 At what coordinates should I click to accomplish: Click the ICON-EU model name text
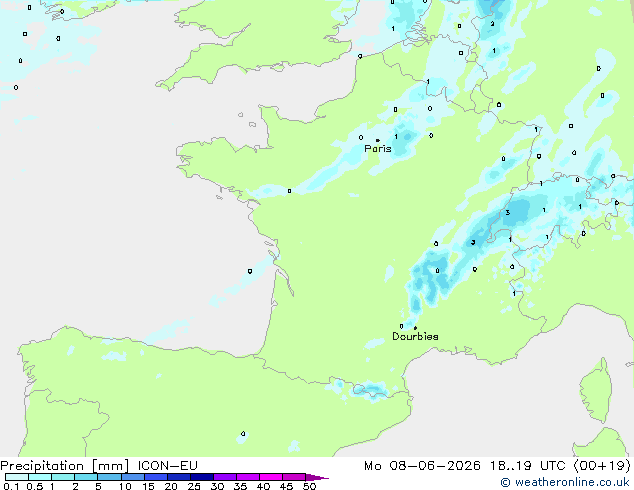(x=167, y=466)
